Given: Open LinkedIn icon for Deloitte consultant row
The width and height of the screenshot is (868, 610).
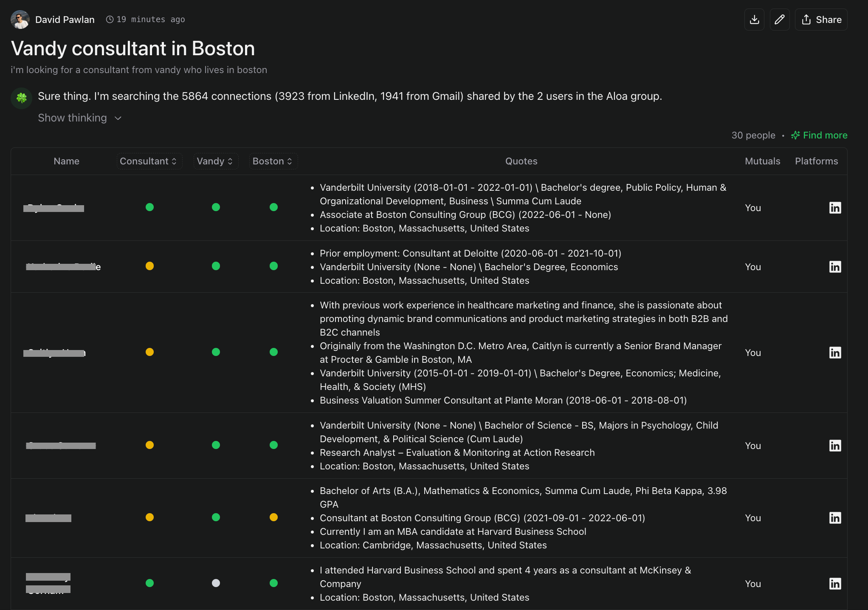Looking at the screenshot, I should (835, 267).
